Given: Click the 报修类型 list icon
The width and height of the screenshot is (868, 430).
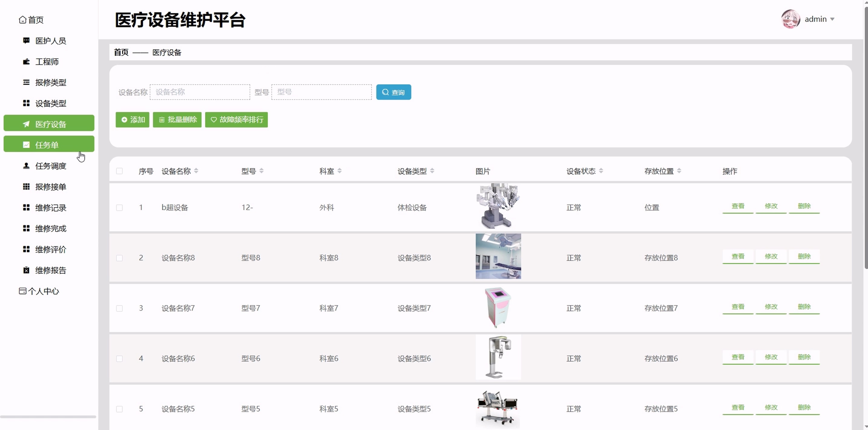Looking at the screenshot, I should (x=26, y=83).
